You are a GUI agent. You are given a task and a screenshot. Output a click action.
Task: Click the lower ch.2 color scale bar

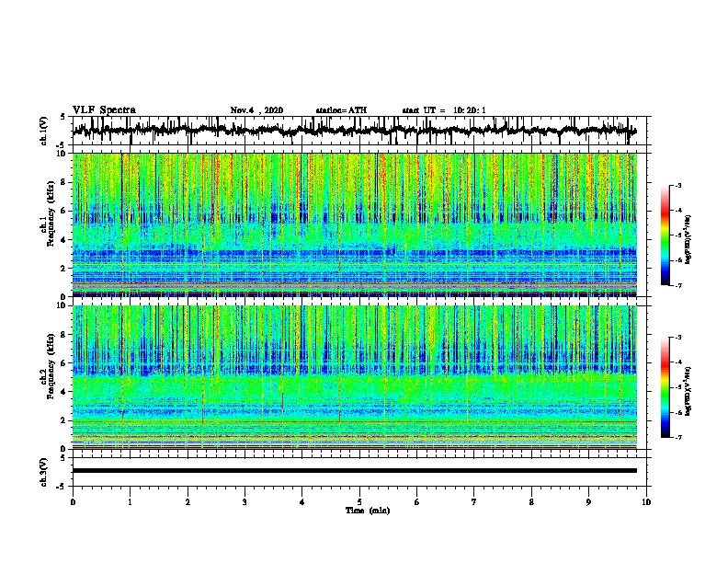coord(665,387)
